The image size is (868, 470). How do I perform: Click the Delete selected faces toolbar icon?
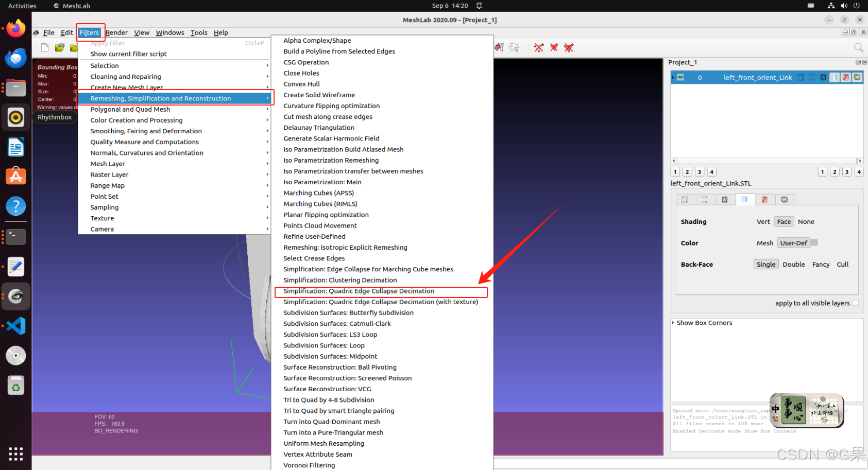click(554, 47)
